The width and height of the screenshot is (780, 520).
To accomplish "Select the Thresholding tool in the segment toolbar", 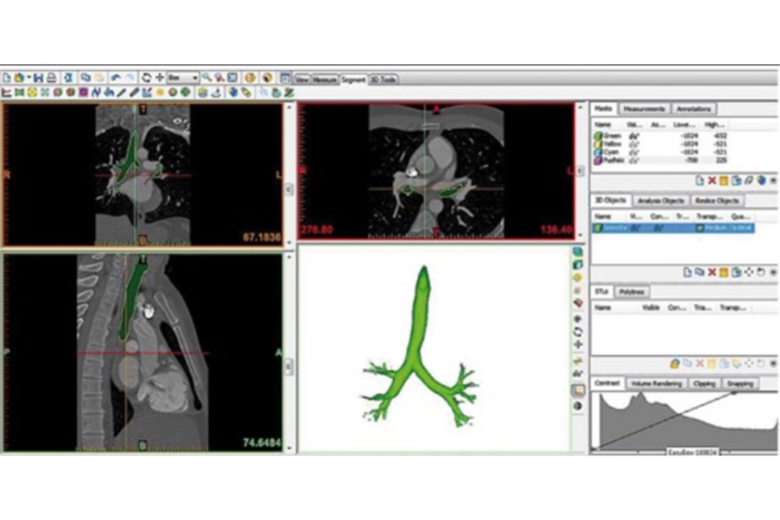I will [x=7, y=93].
